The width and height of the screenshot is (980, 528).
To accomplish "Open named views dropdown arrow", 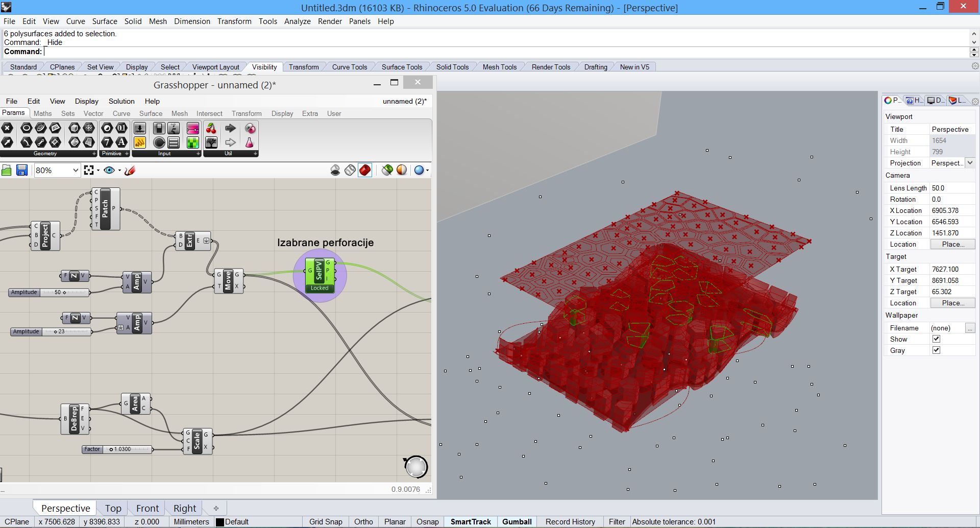I will click(119, 171).
